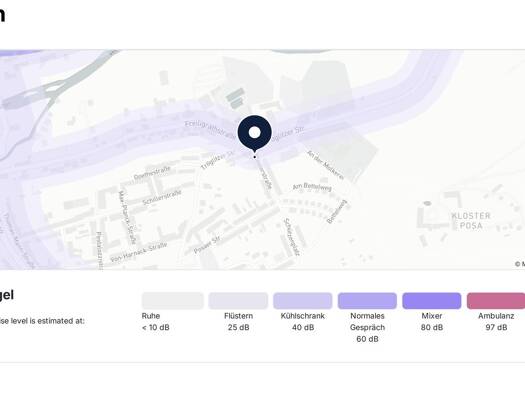Select the Kühlschrank 40 dB swatch
The image size is (525, 394).
[x=303, y=301]
